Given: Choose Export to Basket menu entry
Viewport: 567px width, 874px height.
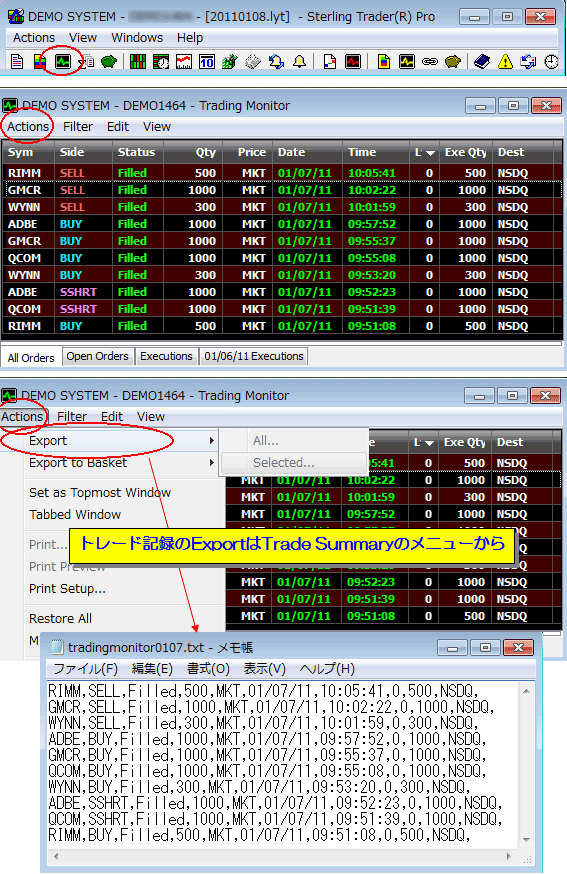Looking at the screenshot, I should pyautogui.click(x=78, y=463).
